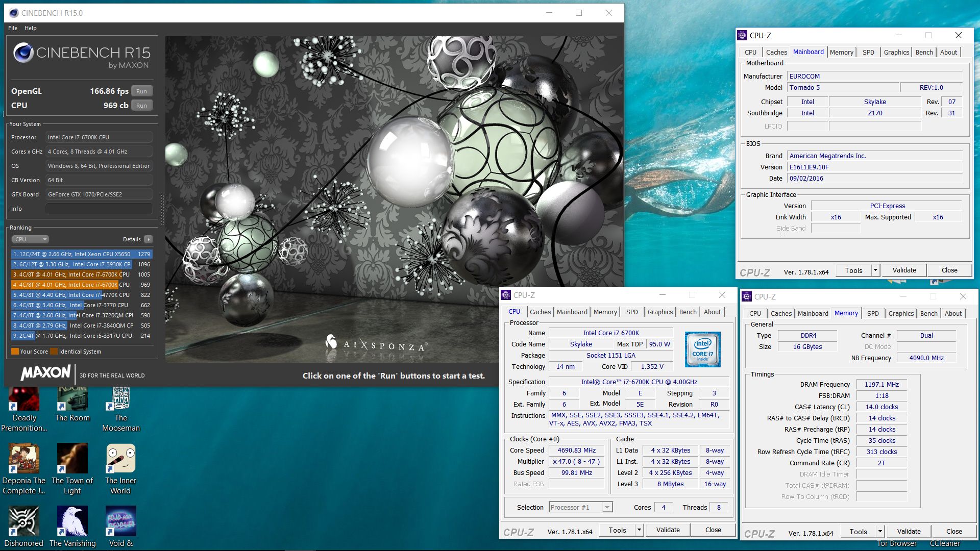Image resolution: width=980 pixels, height=551 pixels.
Task: Click CPU-Z Memory window title icon
Action: pyautogui.click(x=747, y=296)
